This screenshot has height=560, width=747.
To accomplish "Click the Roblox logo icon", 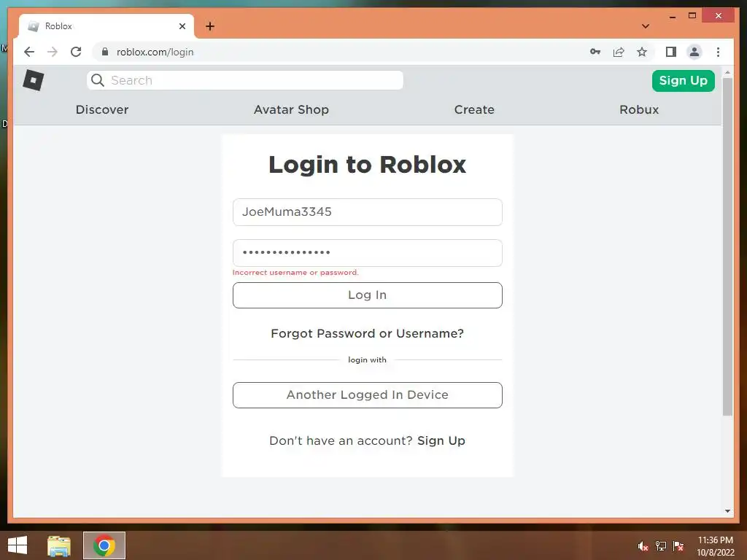I will coord(34,80).
